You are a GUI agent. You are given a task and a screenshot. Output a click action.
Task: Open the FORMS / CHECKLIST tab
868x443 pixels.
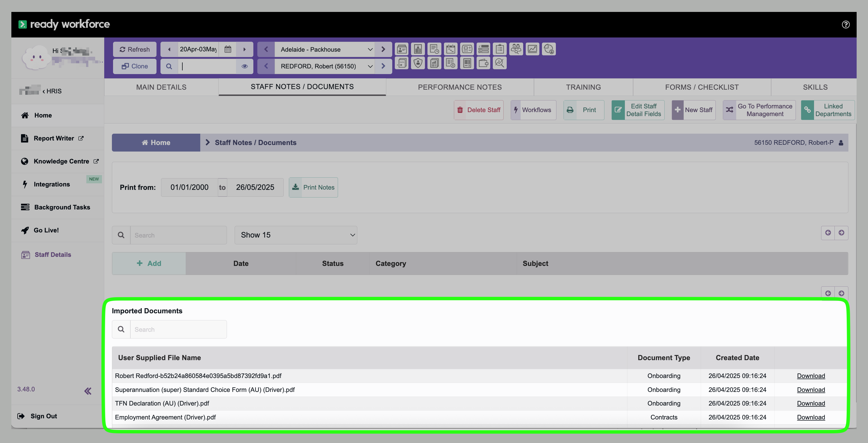702,87
